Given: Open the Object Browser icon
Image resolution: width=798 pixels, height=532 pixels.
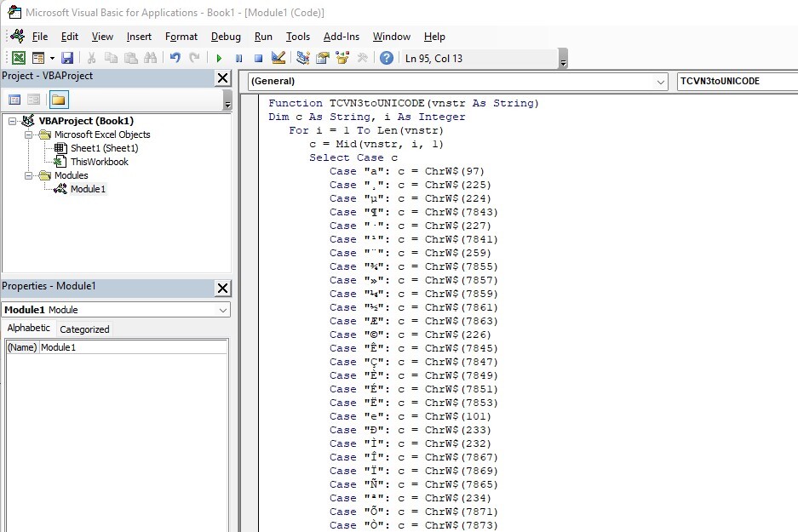Looking at the screenshot, I should click(x=342, y=58).
